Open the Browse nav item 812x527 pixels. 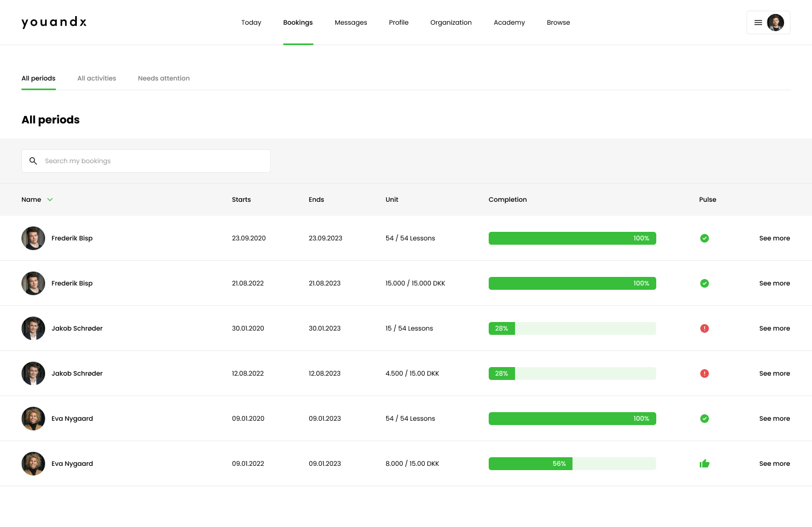pyautogui.click(x=559, y=23)
